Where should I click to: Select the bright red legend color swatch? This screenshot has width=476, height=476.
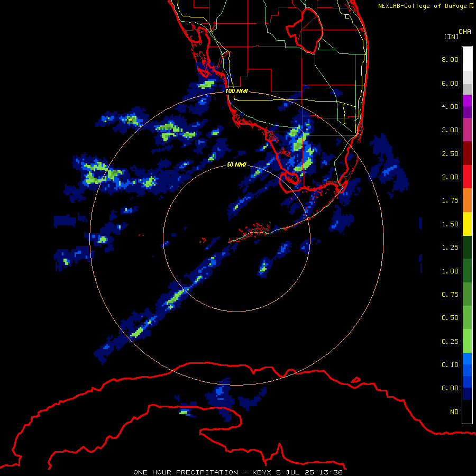point(467,177)
